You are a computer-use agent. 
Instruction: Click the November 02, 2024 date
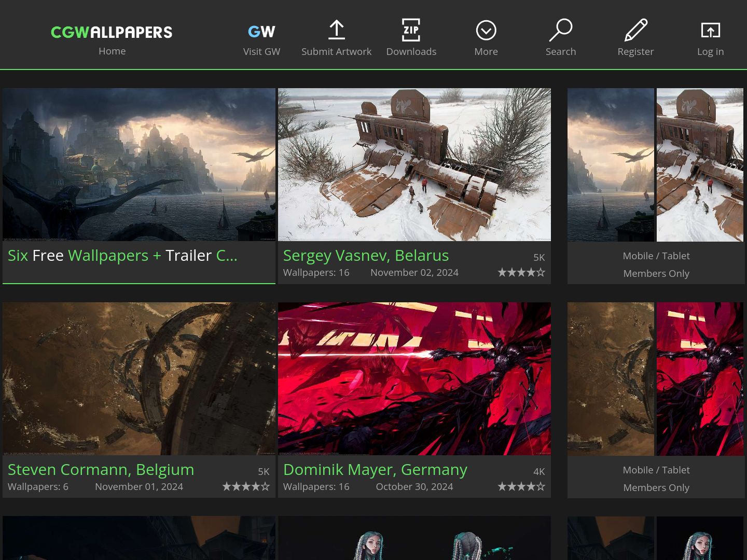tap(414, 272)
